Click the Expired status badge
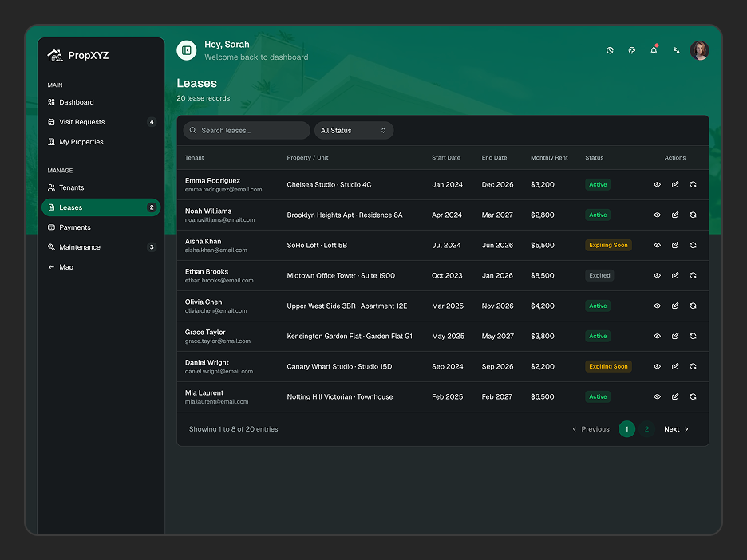 (599, 276)
